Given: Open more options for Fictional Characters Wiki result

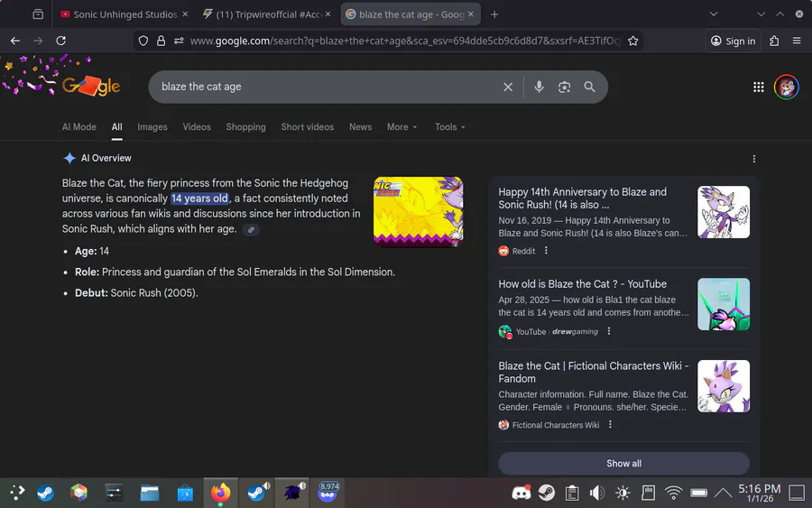Looking at the screenshot, I should 610,424.
